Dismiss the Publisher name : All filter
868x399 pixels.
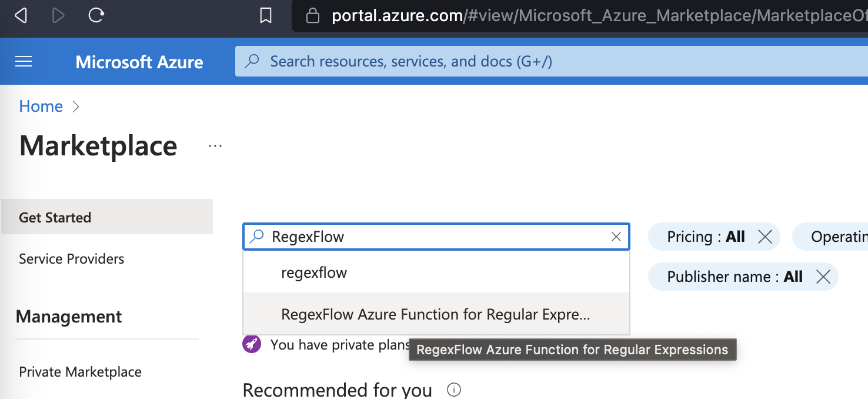[822, 277]
